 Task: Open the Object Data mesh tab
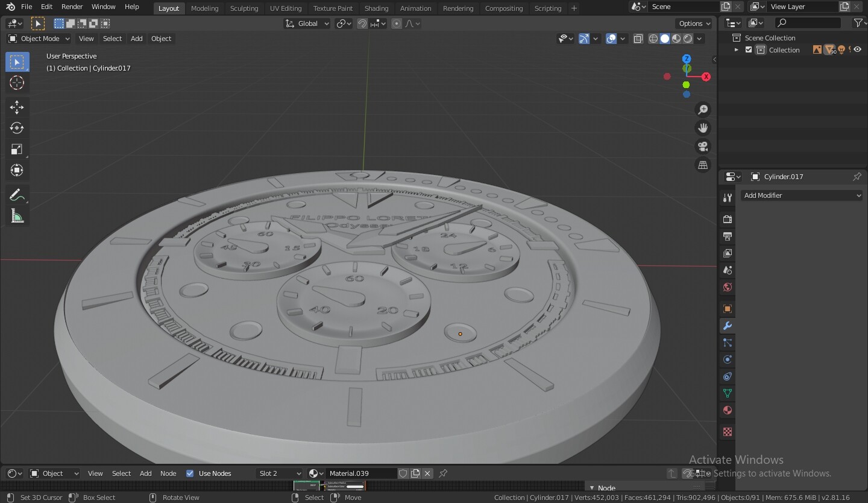[x=728, y=393]
